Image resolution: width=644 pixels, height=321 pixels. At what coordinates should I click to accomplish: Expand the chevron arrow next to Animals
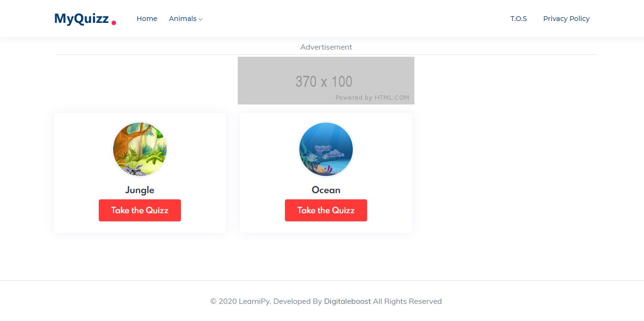pyautogui.click(x=201, y=19)
